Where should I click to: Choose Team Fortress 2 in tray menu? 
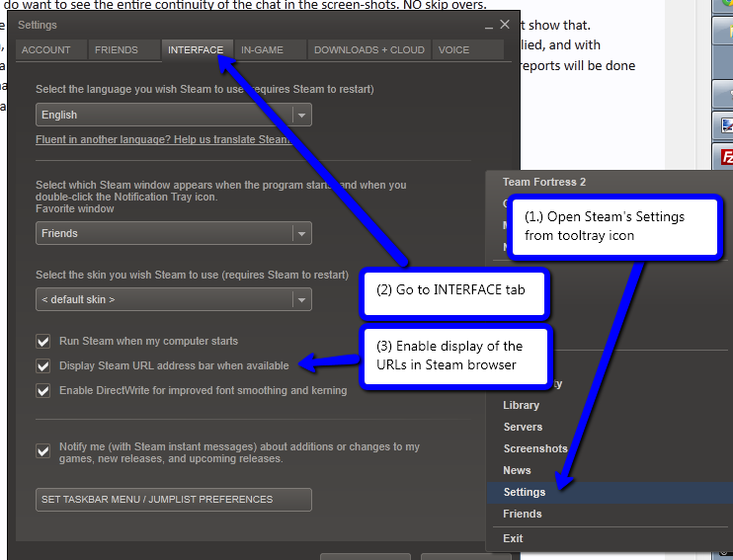coord(544,183)
